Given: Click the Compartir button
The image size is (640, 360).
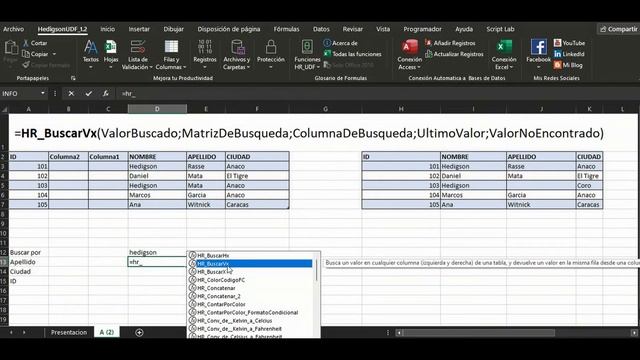Looking at the screenshot, I should tap(618, 29).
